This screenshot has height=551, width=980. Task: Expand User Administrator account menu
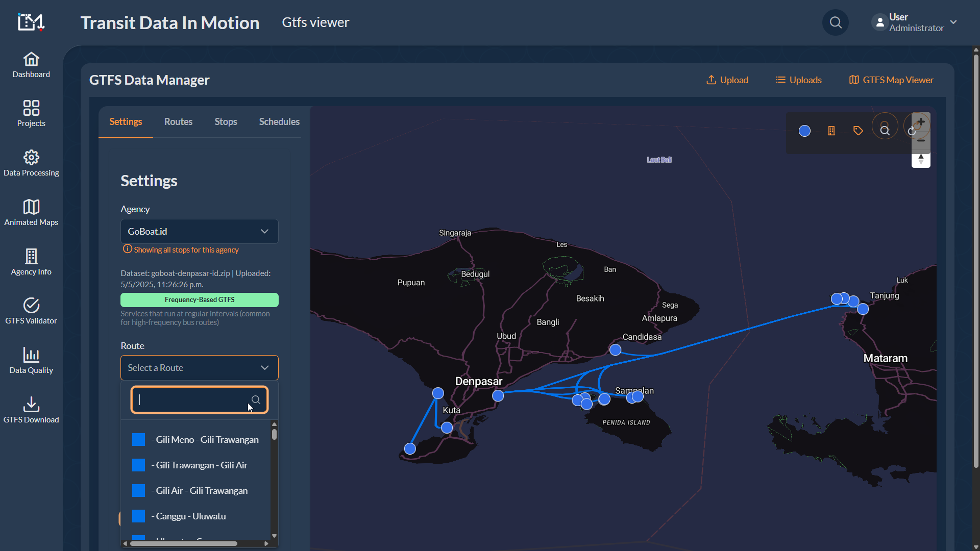953,22
